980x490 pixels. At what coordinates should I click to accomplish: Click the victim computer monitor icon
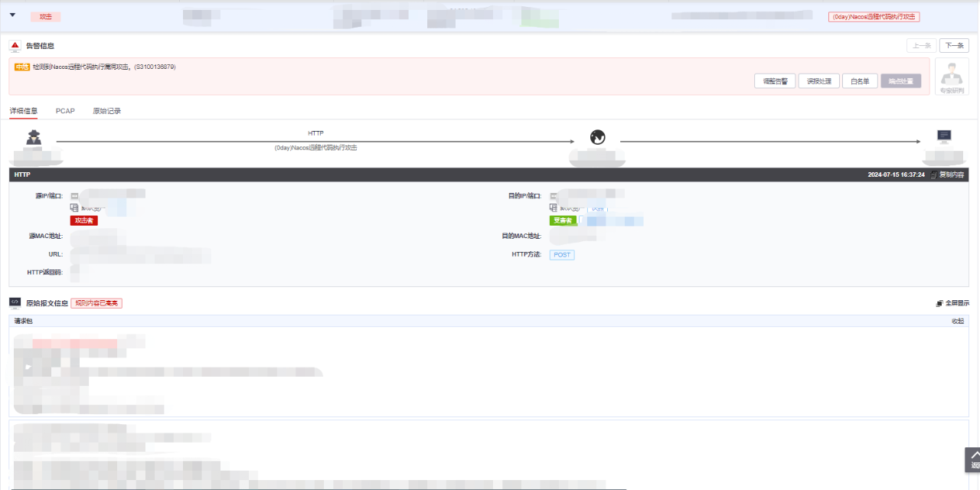pyautogui.click(x=945, y=137)
